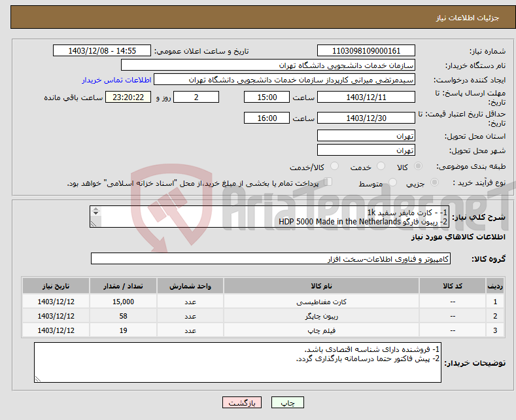This screenshot has height=420, width=516.
Task: Click the remaining days field showing 2
Action: point(196,97)
